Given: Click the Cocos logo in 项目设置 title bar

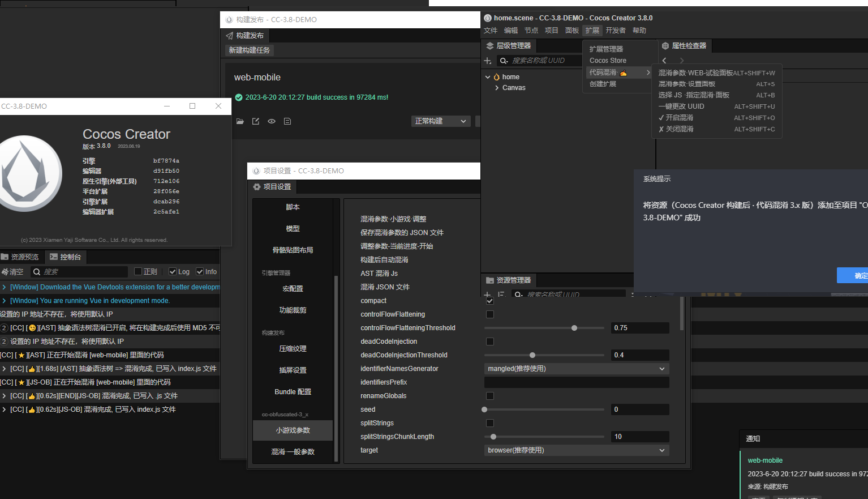Looking at the screenshot, I should (256, 171).
